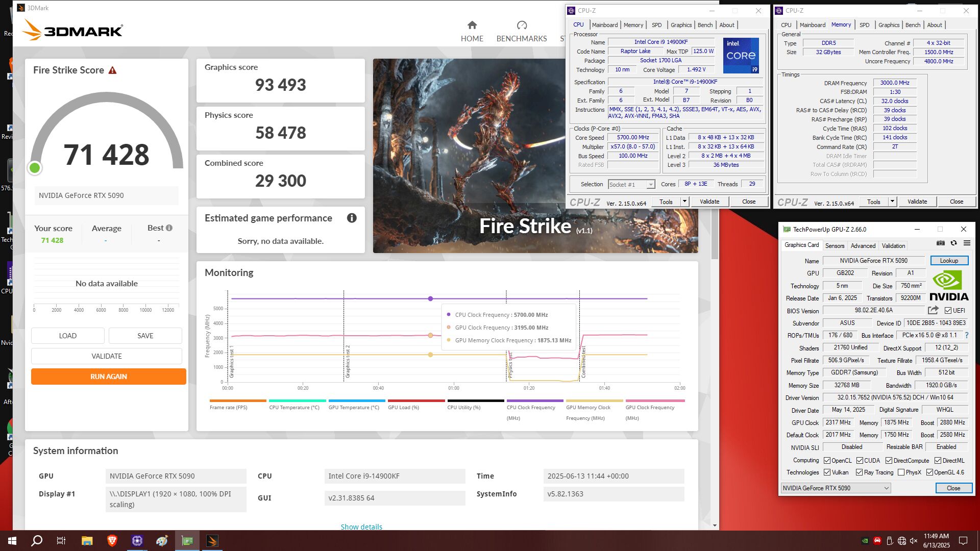
Task: Click the warning triangle beside Fire Strike Score
Action: pos(112,70)
